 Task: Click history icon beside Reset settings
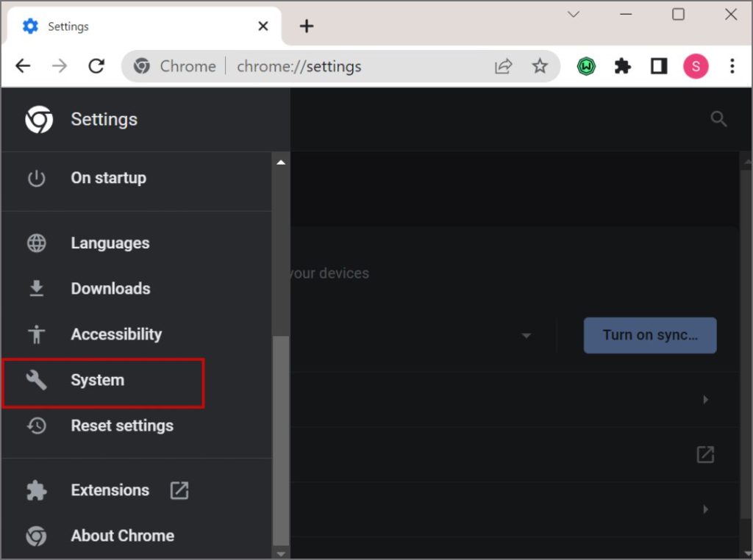(x=37, y=426)
